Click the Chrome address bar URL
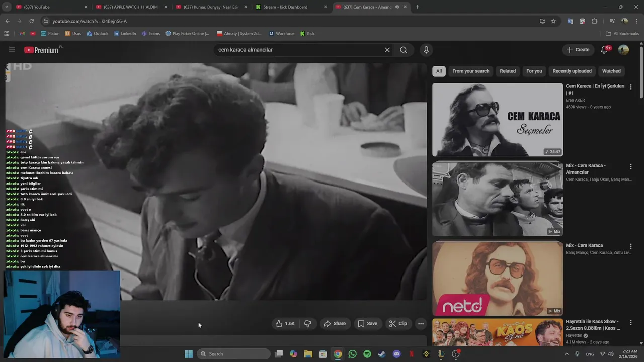Screen dimensions: 644x362 [90, 21]
